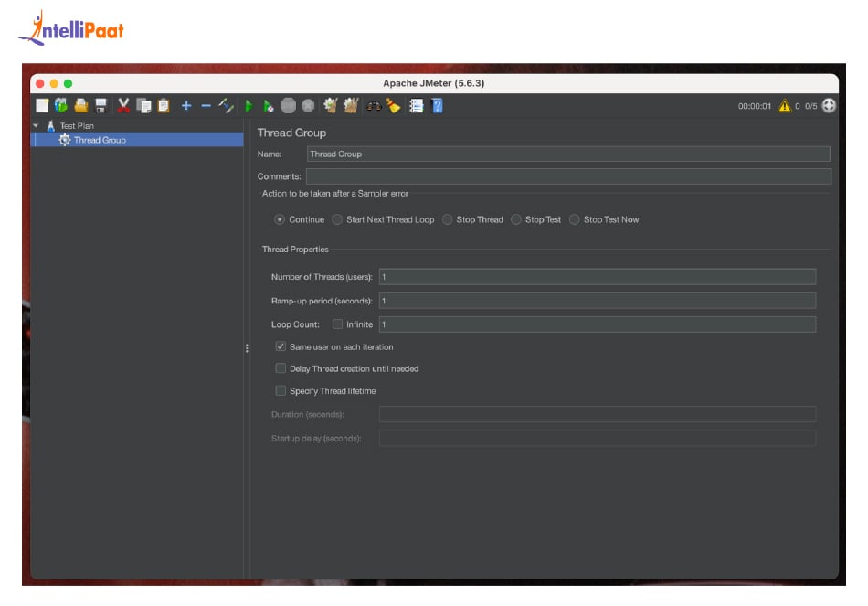Open the Templates icon in toolbar

61,105
